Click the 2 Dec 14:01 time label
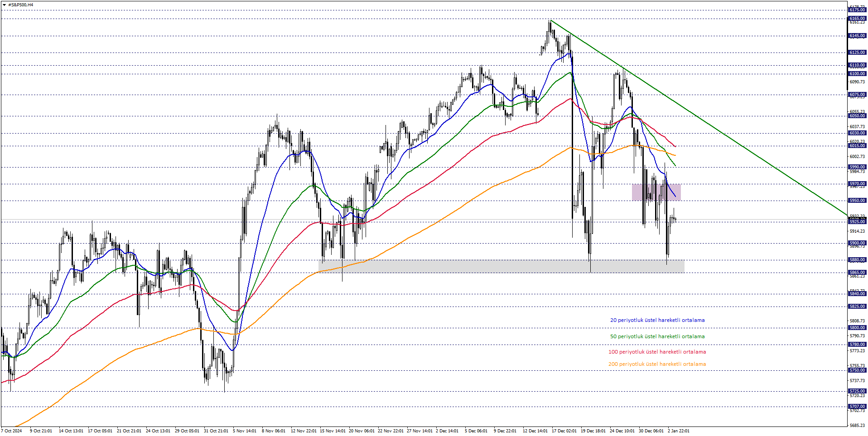This screenshot has height=436, width=868. pos(447,431)
